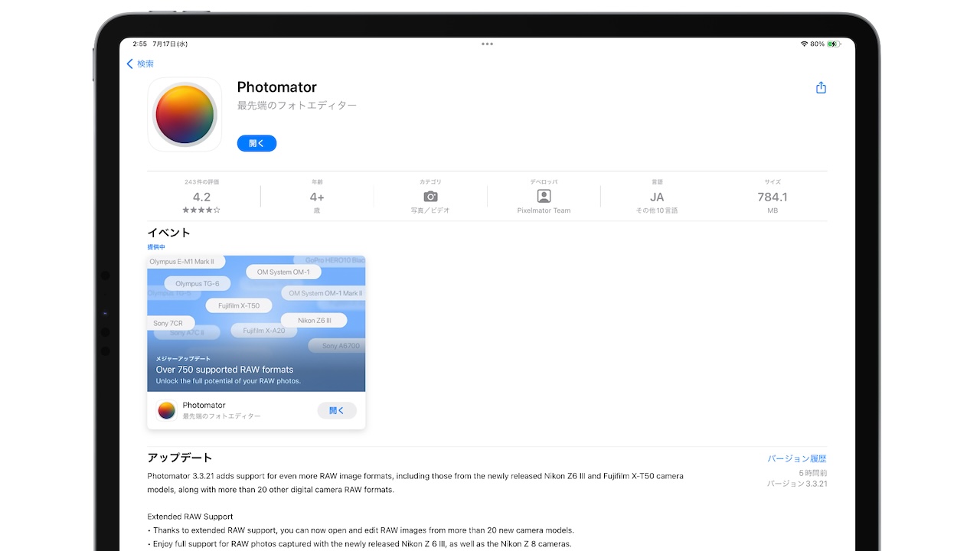Tap the 243件の評価 label
980x551 pixels.
pyautogui.click(x=201, y=182)
